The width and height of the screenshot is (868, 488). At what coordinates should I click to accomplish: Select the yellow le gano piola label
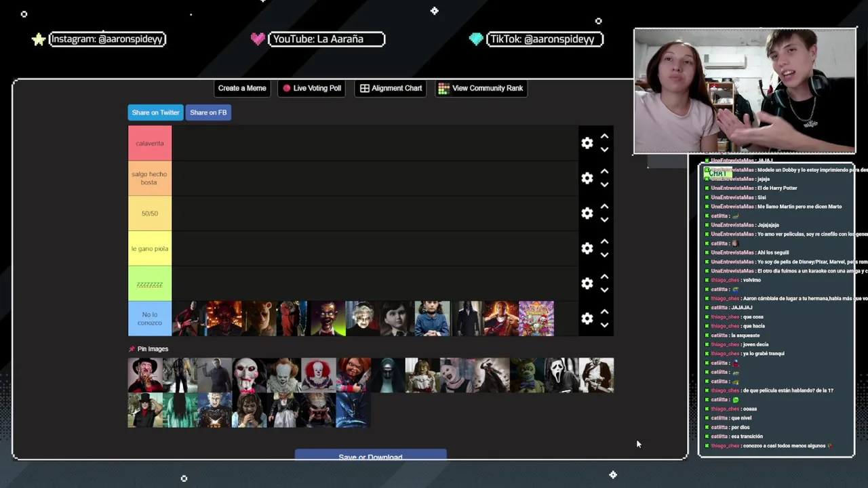[x=150, y=249]
